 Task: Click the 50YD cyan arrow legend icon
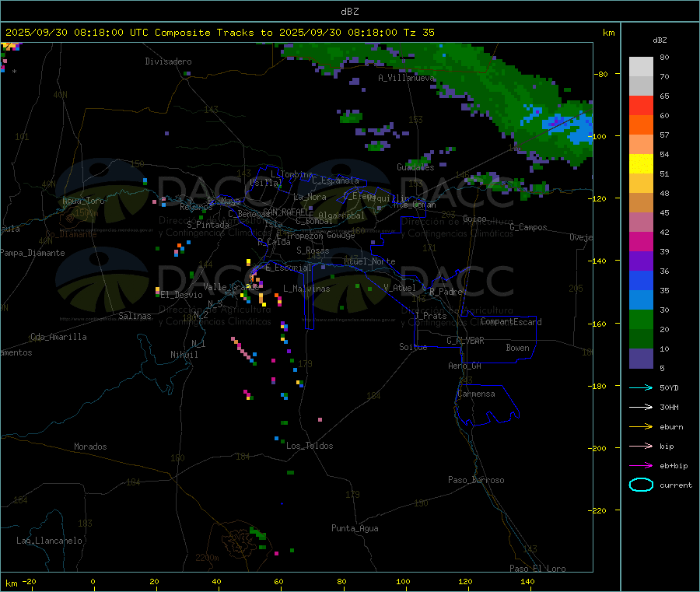(641, 387)
